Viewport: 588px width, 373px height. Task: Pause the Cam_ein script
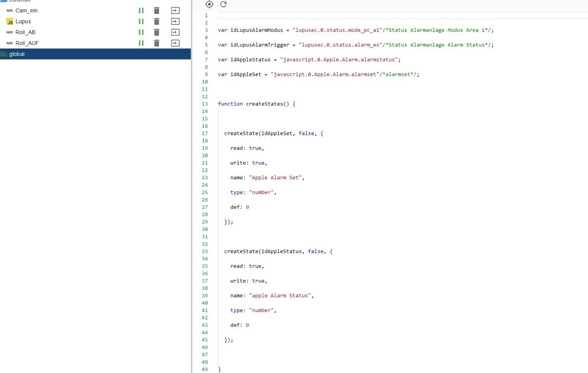tap(141, 10)
